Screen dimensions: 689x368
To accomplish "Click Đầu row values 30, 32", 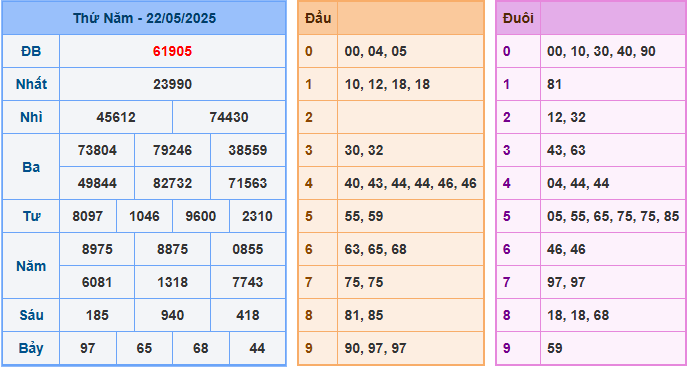I will [x=364, y=150].
